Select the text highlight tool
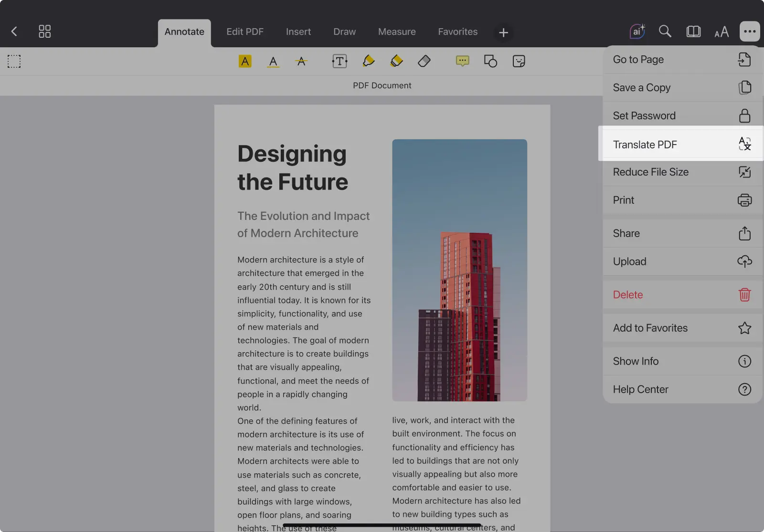Viewport: 764px width, 532px height. (x=244, y=61)
